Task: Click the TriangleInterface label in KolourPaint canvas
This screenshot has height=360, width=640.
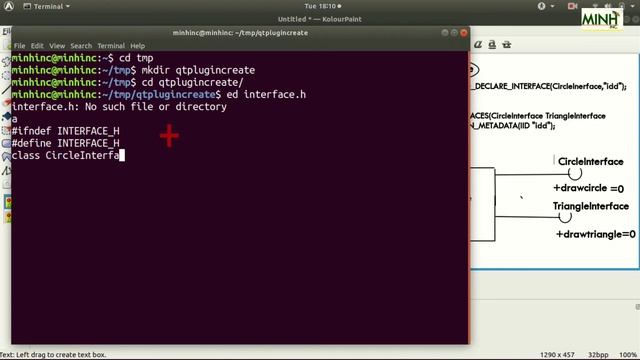Action: (x=591, y=206)
